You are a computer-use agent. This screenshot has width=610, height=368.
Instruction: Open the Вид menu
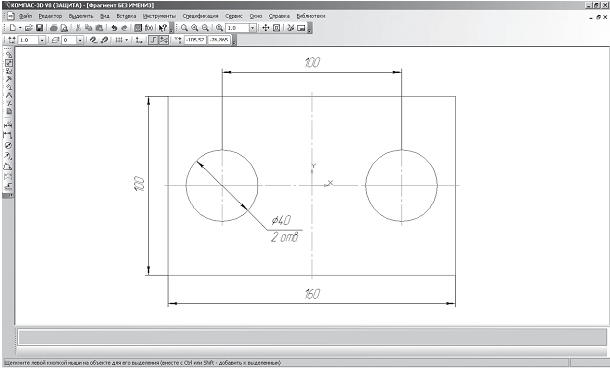point(105,16)
